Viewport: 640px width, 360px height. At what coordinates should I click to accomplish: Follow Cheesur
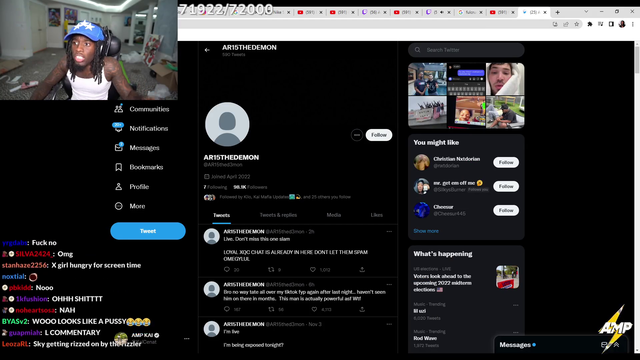click(x=506, y=210)
